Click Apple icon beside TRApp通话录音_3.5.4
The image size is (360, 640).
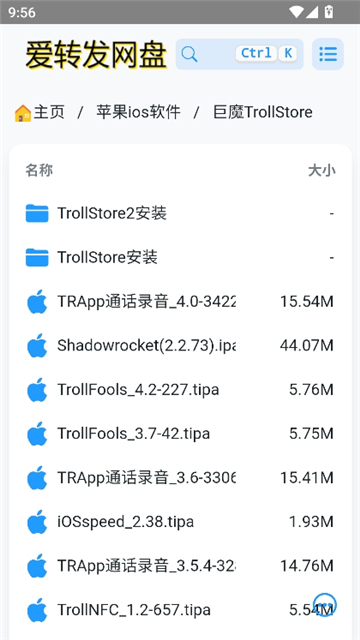coord(37,566)
